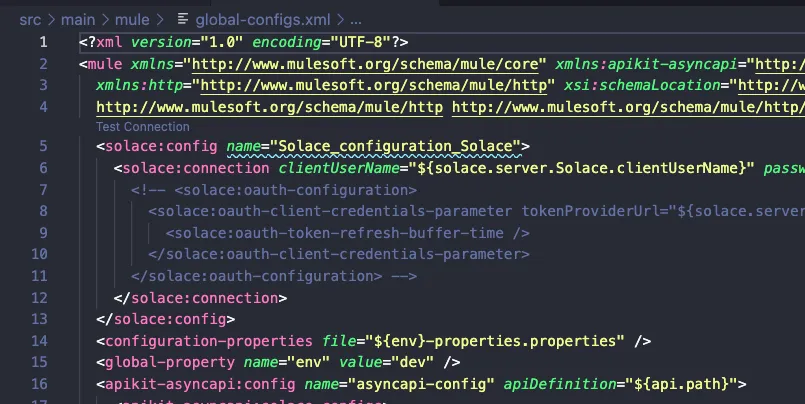Click the Test Connection code lens
The width and height of the screenshot is (805, 404).
click(143, 126)
